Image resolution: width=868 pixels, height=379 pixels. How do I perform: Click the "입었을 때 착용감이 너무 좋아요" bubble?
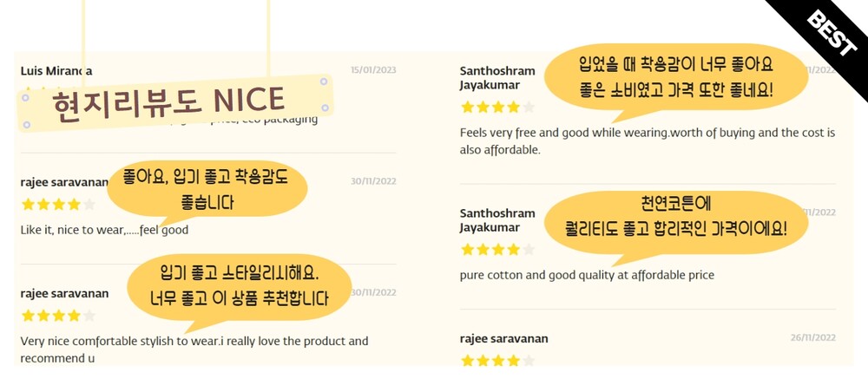coord(676,77)
